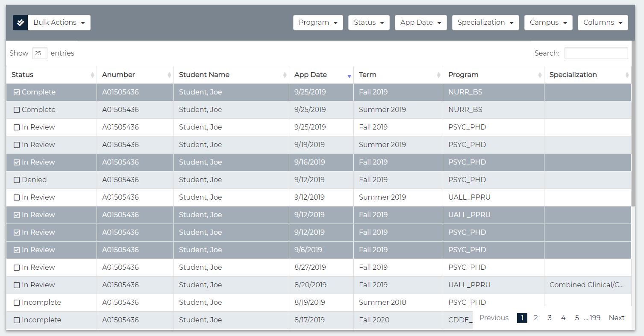
Task: Open the Columns visibility menu
Action: [x=603, y=23]
